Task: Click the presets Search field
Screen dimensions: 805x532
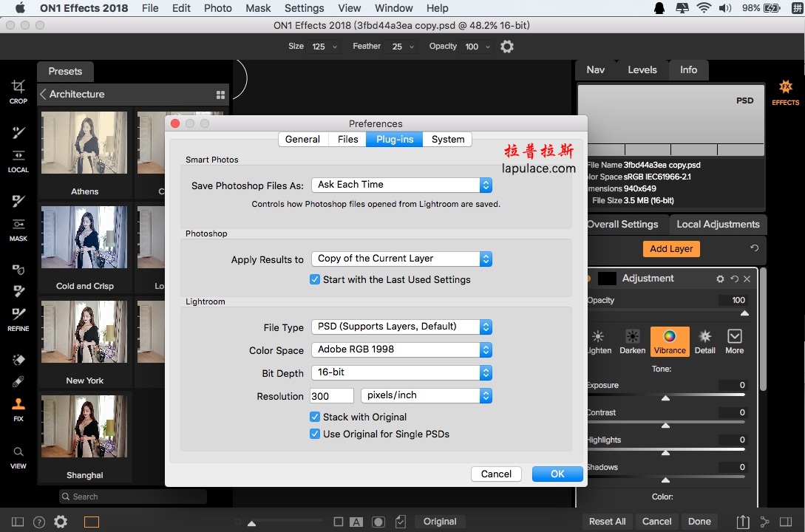Action: pyautogui.click(x=133, y=497)
